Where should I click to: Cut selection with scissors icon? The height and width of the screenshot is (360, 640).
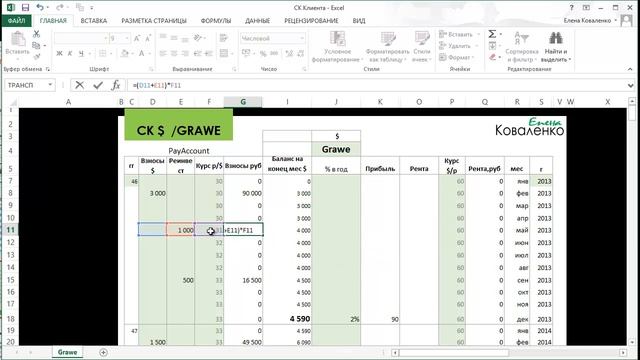(x=36, y=34)
